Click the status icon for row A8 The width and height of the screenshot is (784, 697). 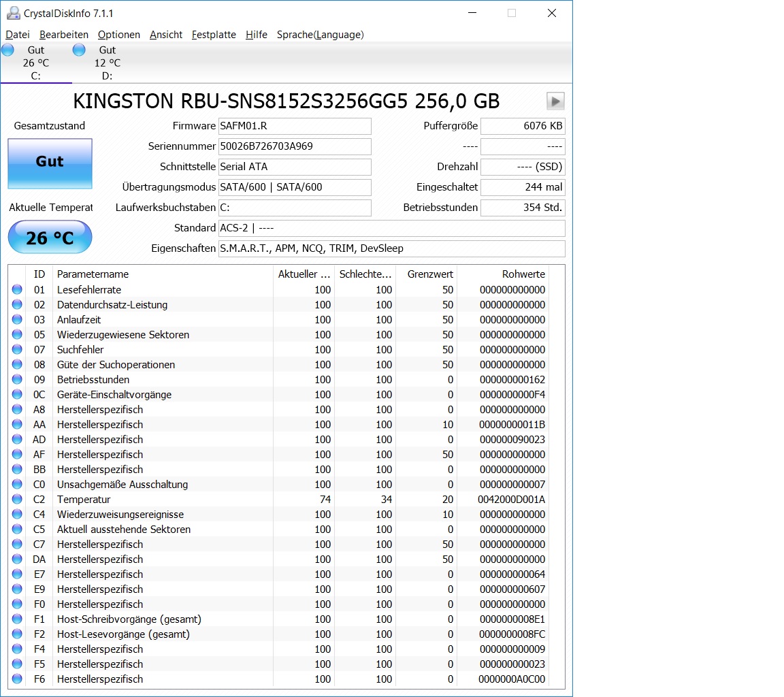click(17, 409)
